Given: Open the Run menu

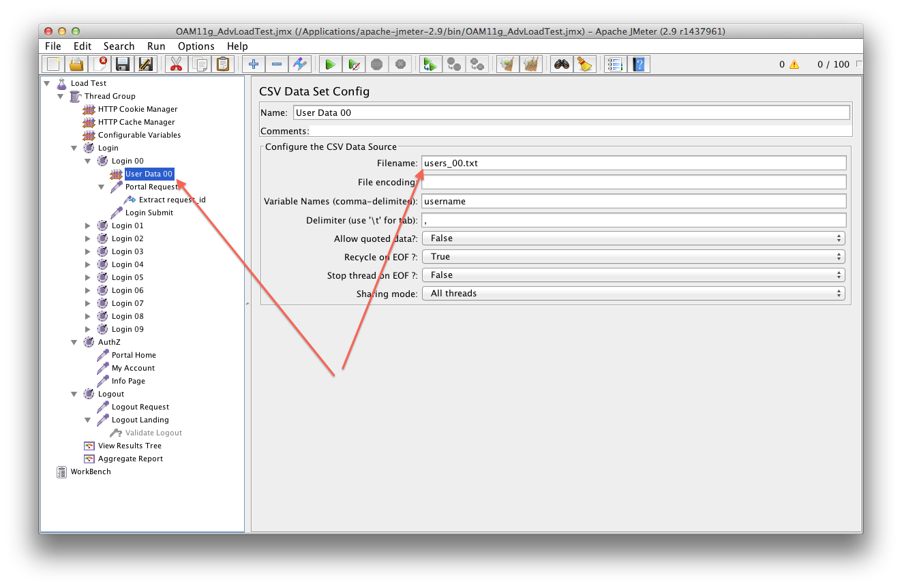Looking at the screenshot, I should [156, 46].
